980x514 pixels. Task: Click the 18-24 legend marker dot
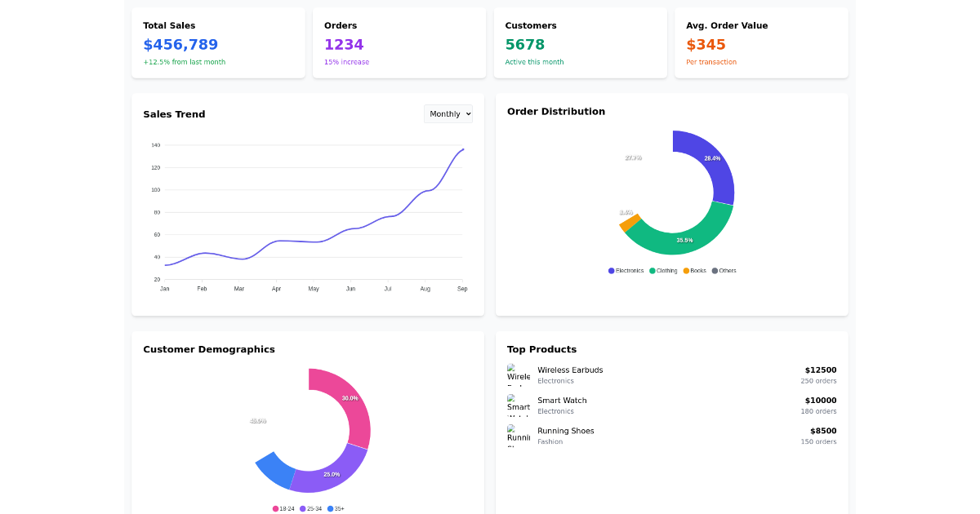275,508
